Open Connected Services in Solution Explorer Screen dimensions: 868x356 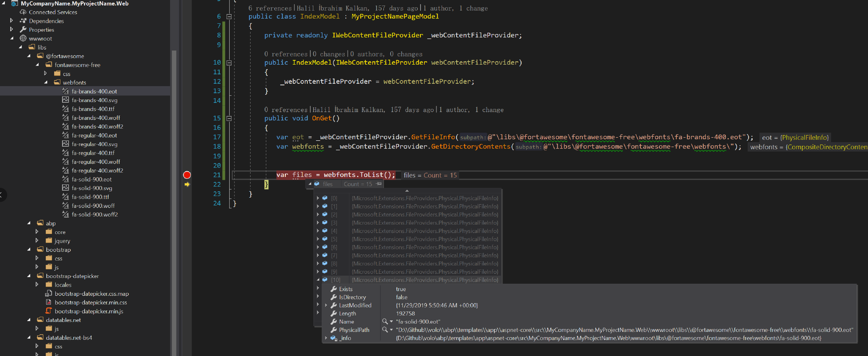(x=53, y=12)
